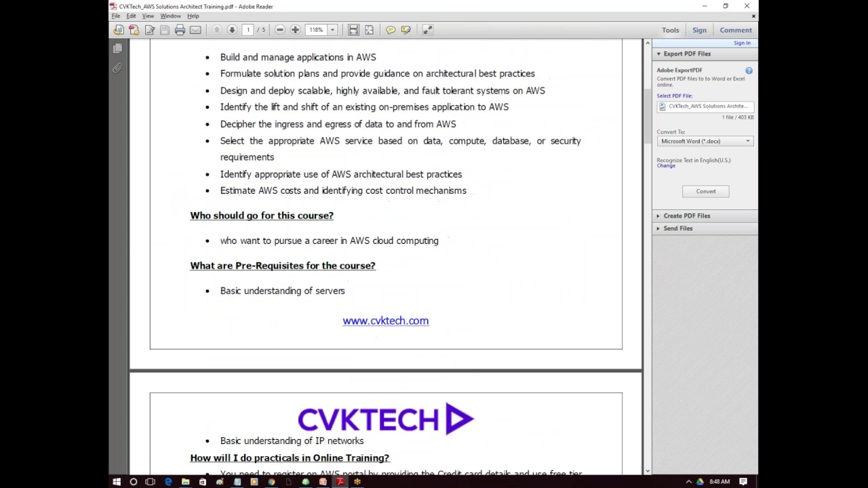Open Task View in taskbar

click(x=151, y=482)
